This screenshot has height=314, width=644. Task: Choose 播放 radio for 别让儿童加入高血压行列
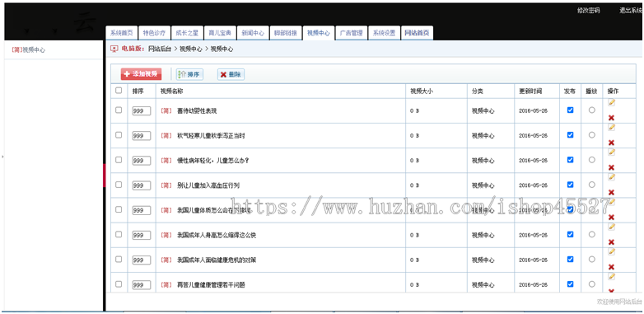[x=592, y=185]
